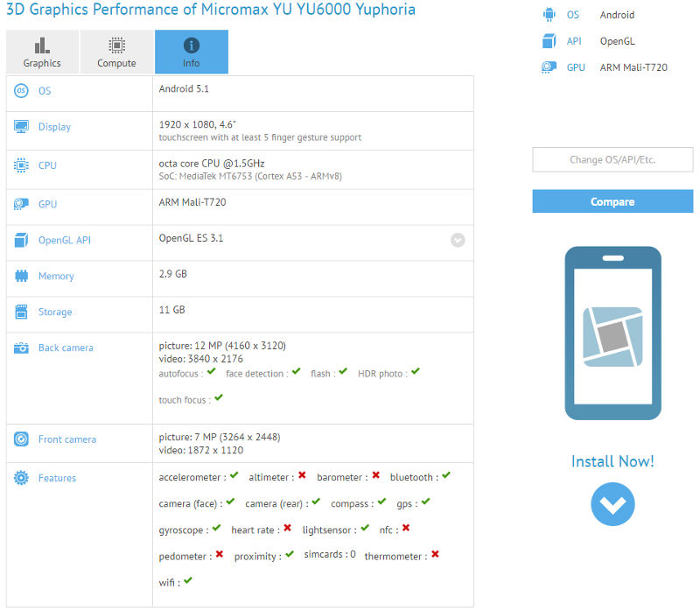
Task: Switch to the Compute tab
Action: (116, 52)
